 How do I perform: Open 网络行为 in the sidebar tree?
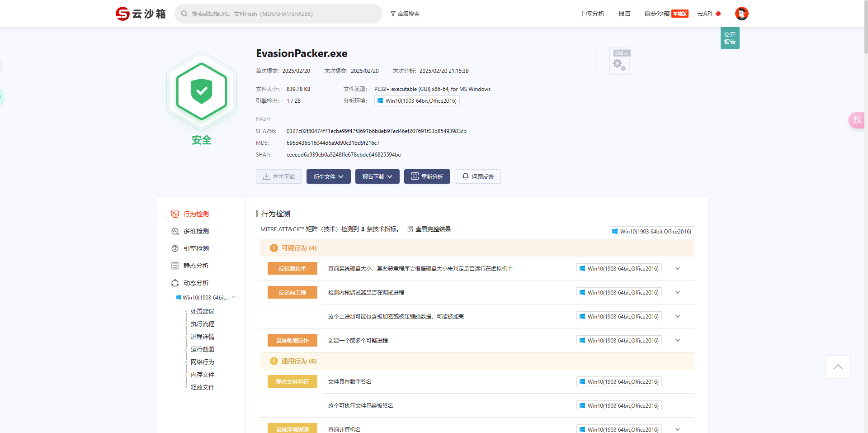coord(203,362)
